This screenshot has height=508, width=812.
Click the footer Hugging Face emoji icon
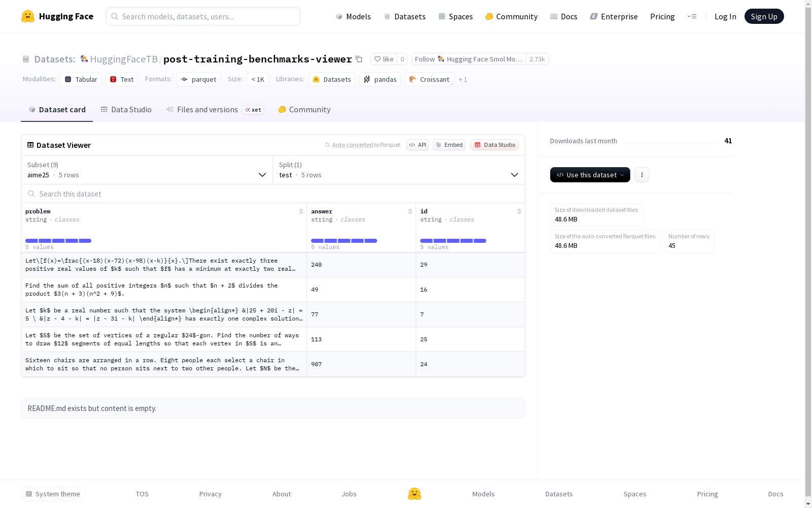click(x=415, y=494)
